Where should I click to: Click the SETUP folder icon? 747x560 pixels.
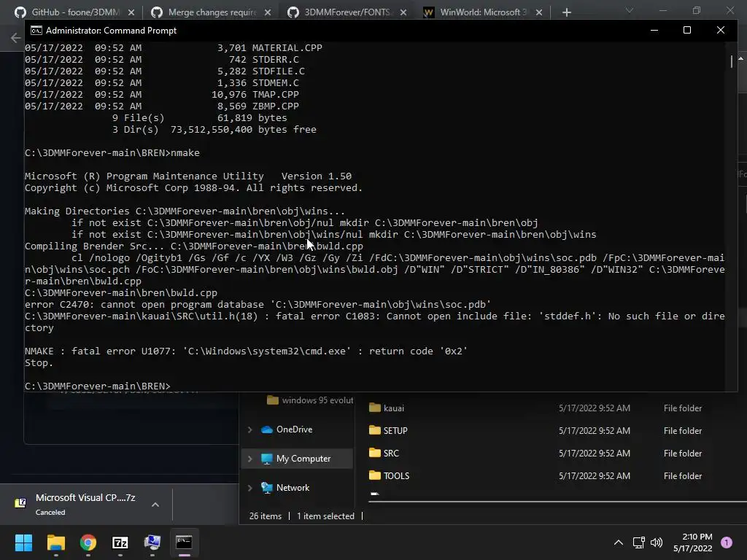(x=375, y=430)
